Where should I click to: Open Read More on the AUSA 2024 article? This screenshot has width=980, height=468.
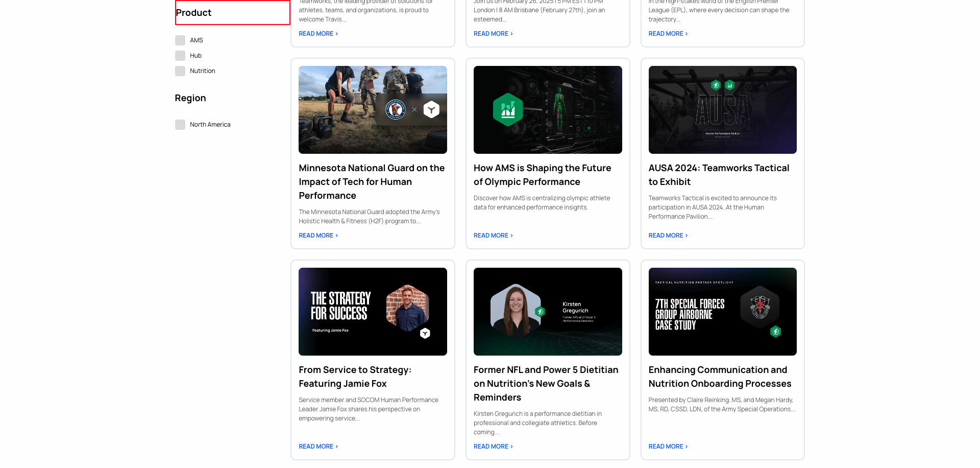click(x=666, y=235)
